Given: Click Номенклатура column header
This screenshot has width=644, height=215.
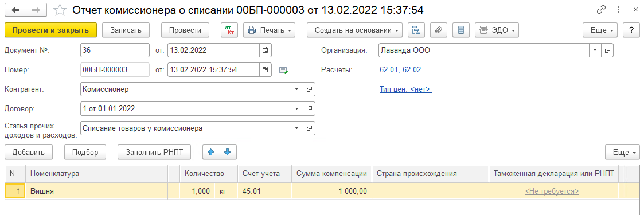Looking at the screenshot, I should pyautogui.click(x=97, y=174).
